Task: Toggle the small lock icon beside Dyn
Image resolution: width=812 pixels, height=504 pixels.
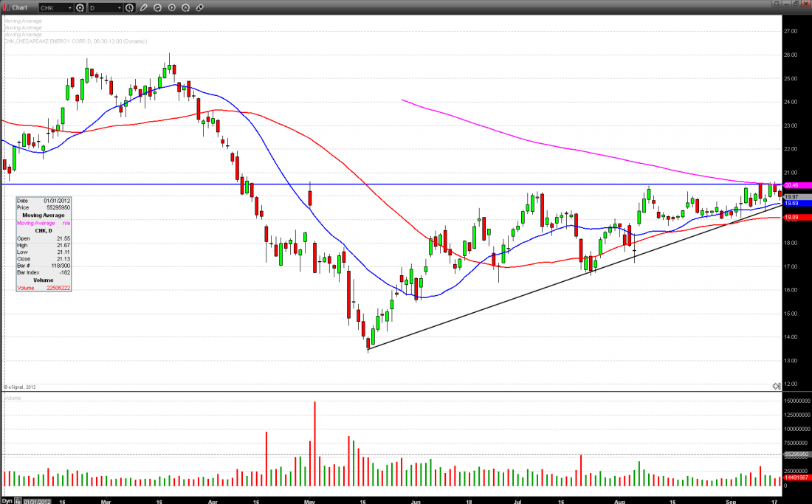Action: click(18, 500)
